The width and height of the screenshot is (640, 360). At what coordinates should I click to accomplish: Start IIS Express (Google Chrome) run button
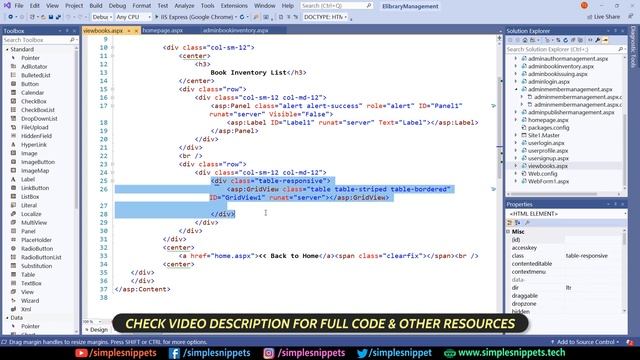click(194, 17)
